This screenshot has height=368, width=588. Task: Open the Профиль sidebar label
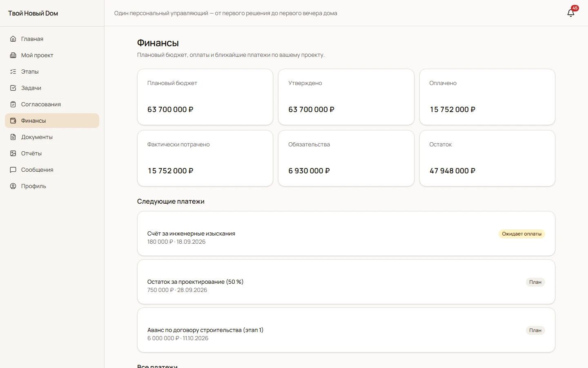(33, 186)
